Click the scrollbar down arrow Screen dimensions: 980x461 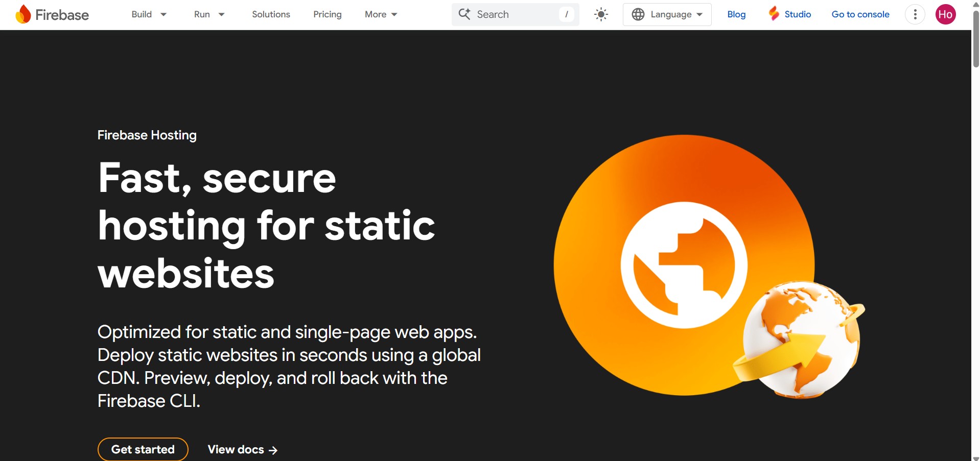point(976,457)
